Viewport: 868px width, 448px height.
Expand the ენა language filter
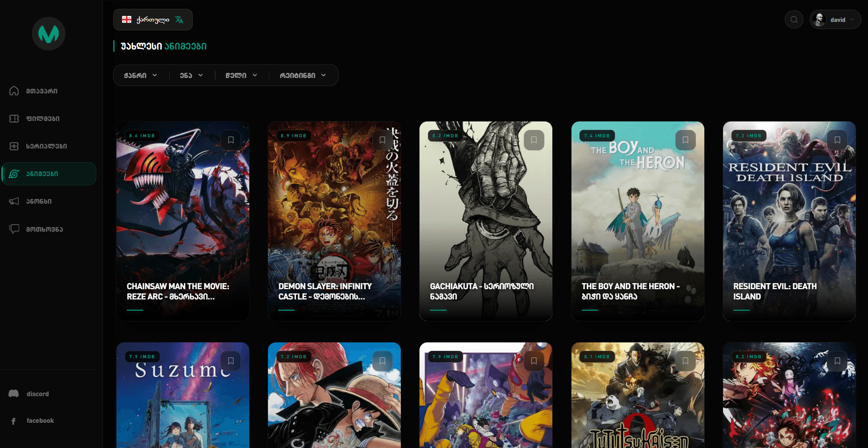coord(191,75)
